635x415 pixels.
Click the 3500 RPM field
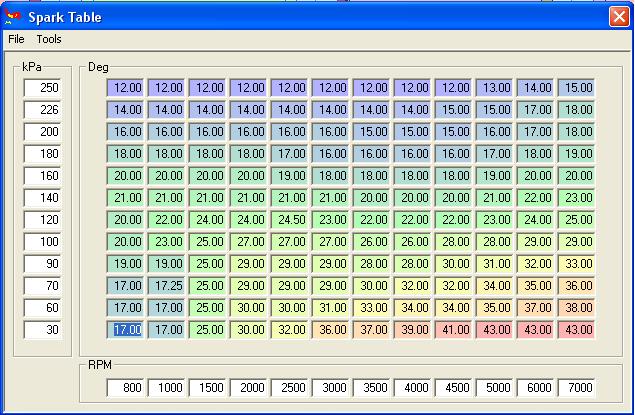tap(371, 387)
